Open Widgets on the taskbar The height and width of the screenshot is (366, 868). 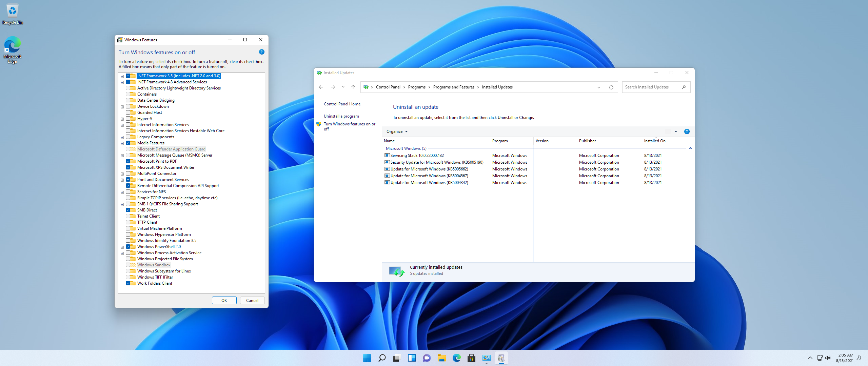click(412, 358)
